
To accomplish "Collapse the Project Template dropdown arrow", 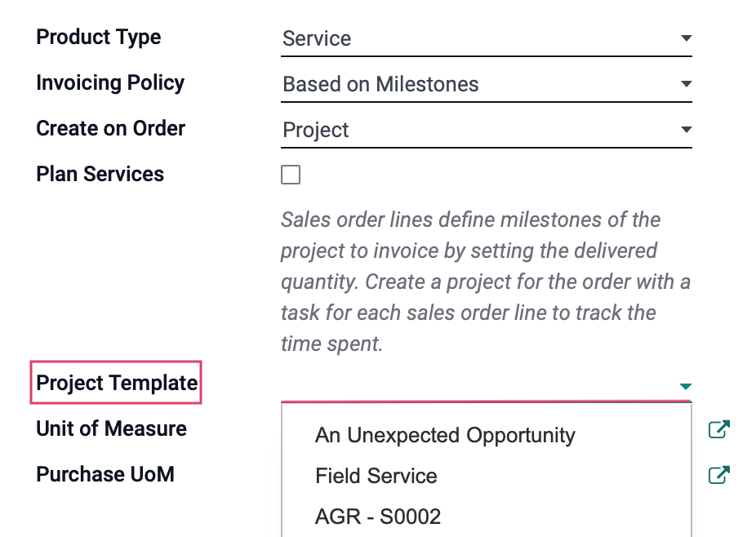I will click(686, 386).
